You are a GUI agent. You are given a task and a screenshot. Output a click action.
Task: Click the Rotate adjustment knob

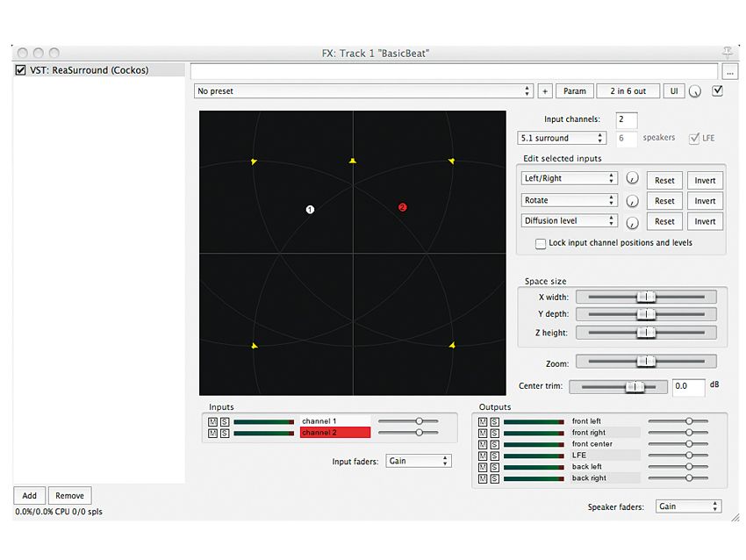click(x=632, y=201)
